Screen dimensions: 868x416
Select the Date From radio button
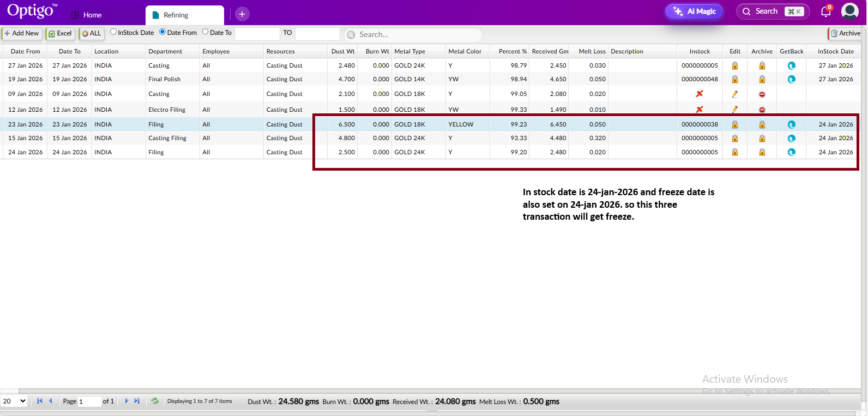click(x=162, y=32)
